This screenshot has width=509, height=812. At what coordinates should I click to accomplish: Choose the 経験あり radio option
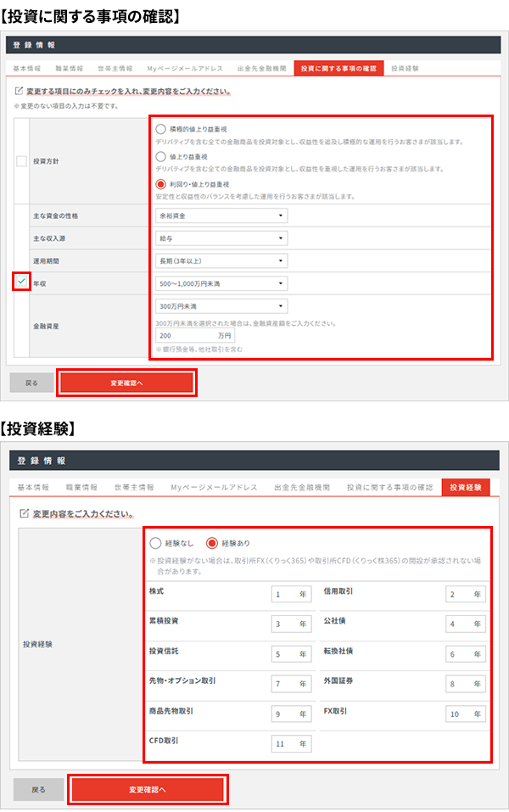pos(212,543)
